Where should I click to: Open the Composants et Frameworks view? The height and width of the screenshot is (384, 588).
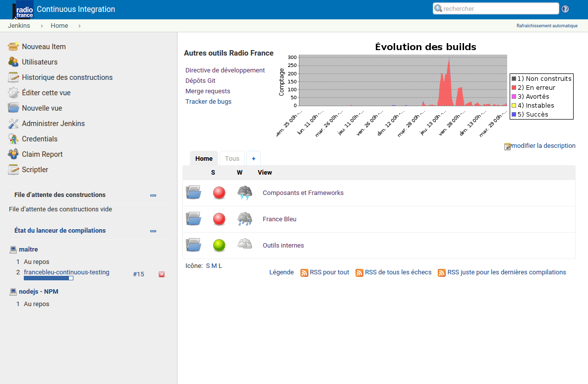click(303, 193)
